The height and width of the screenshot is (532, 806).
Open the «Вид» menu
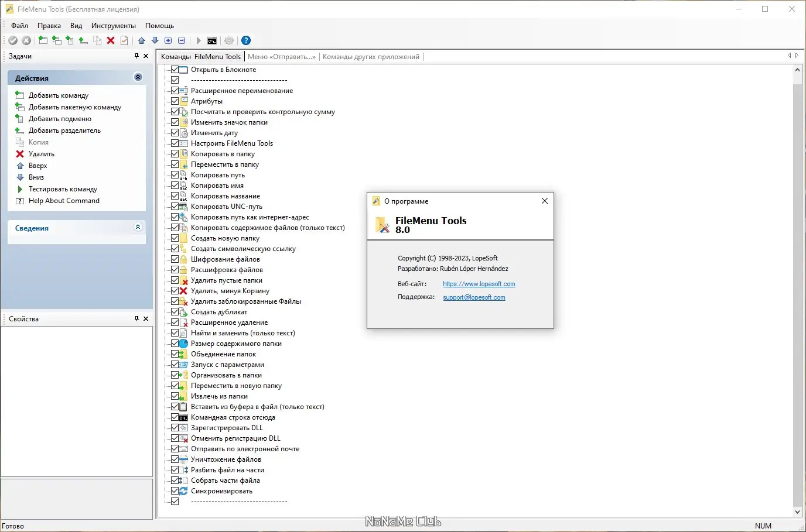pos(76,26)
